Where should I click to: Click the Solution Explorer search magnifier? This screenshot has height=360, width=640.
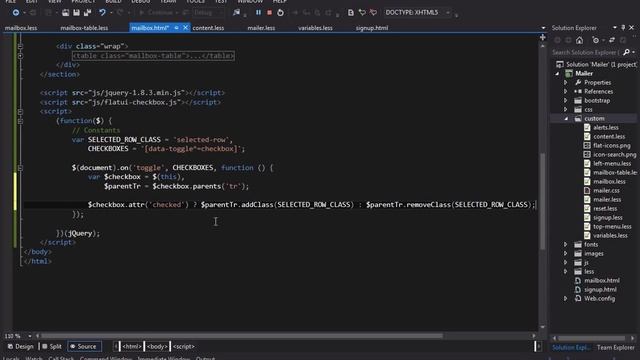[627, 52]
